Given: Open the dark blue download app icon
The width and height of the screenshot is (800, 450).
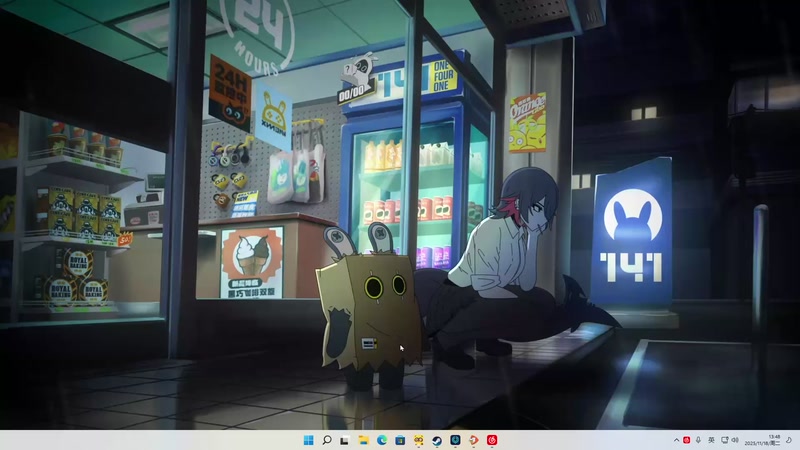Looking at the screenshot, I should click(455, 440).
